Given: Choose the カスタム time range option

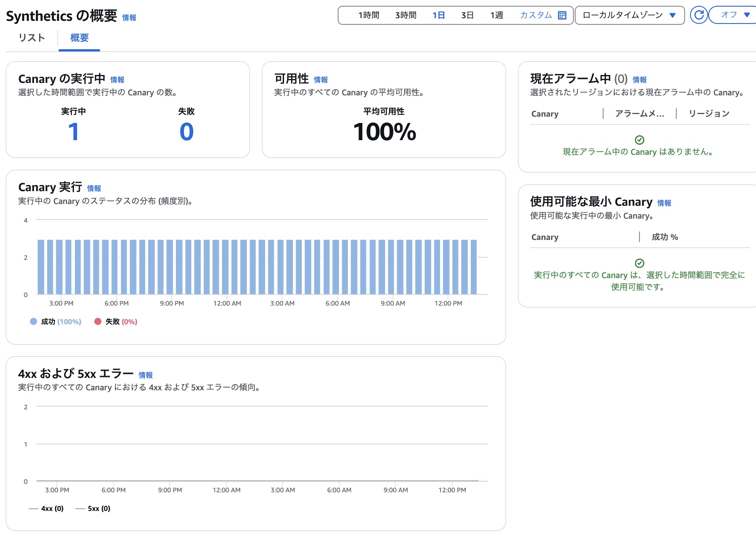Looking at the screenshot, I should point(536,16).
